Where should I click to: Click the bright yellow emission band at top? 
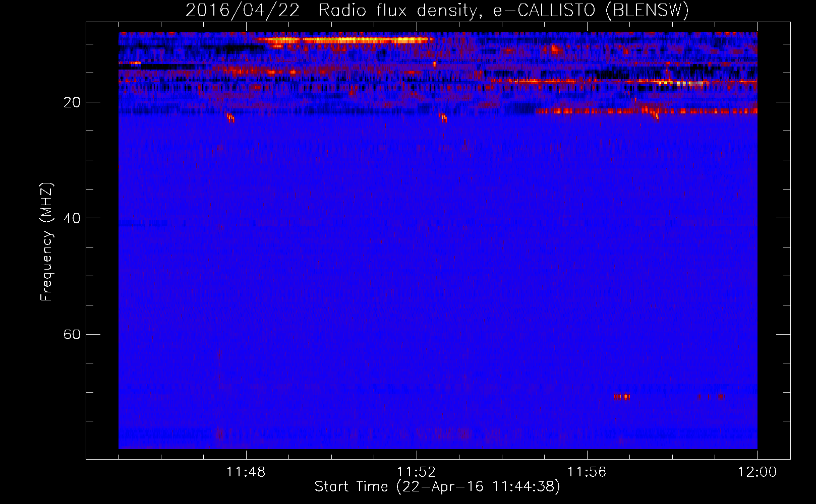[x=344, y=40]
